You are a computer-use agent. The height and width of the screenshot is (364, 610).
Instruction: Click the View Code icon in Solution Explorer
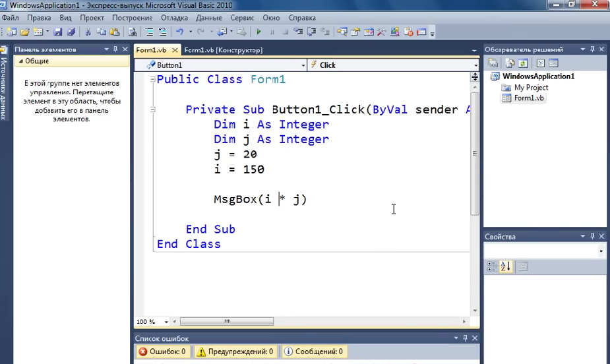[540, 63]
